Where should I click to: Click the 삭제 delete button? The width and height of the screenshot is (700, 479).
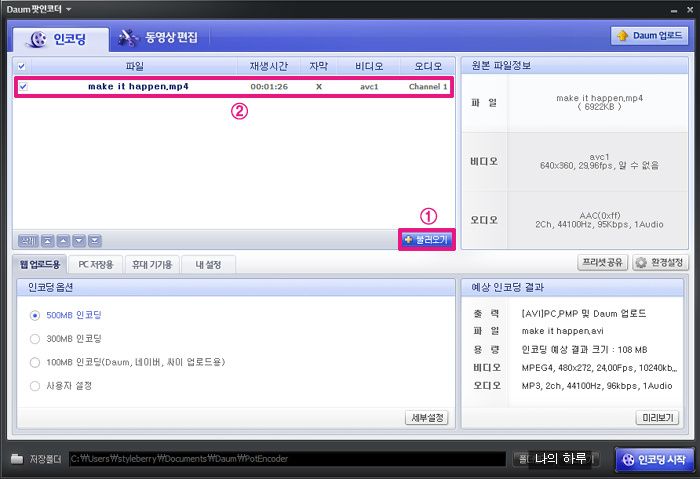pos(29,241)
